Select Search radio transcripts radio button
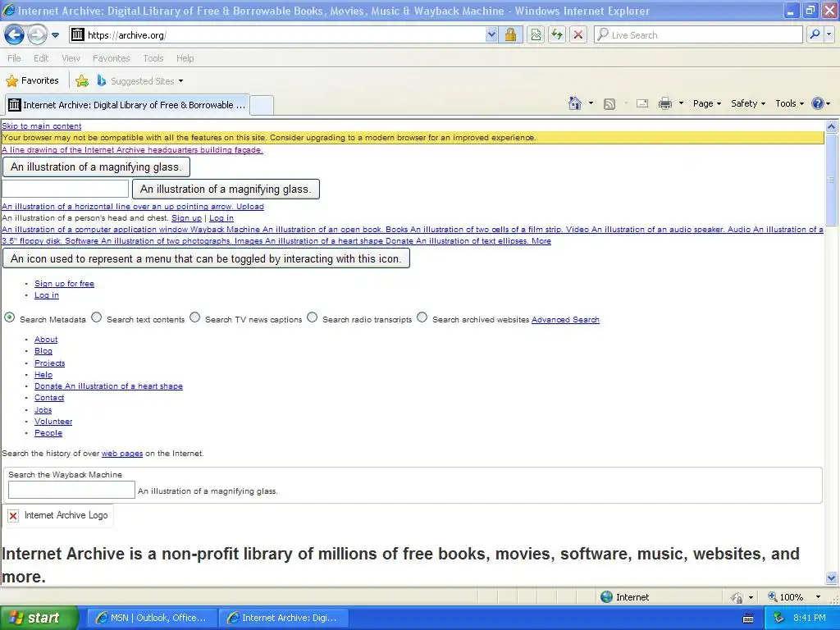 [x=313, y=317]
